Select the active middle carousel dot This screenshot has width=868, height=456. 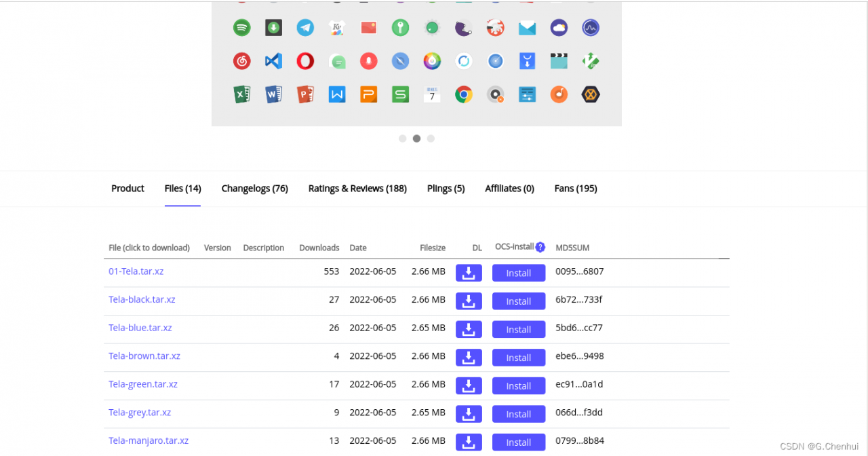[x=416, y=138]
